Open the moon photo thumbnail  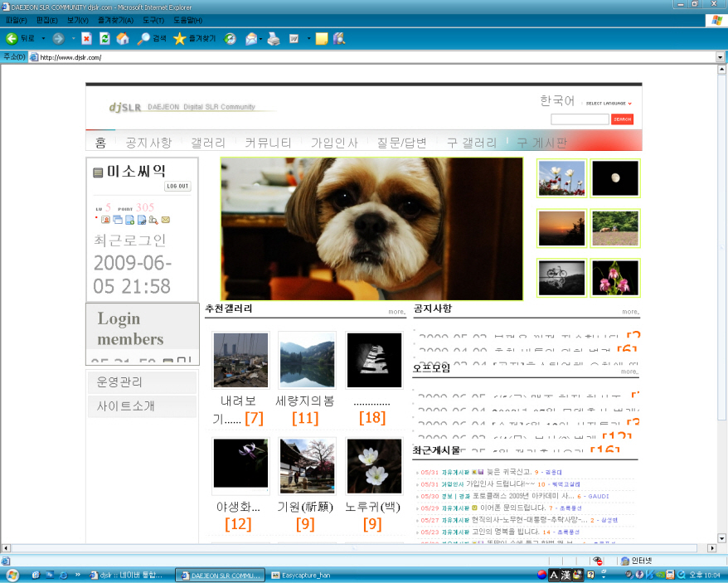[x=614, y=178]
